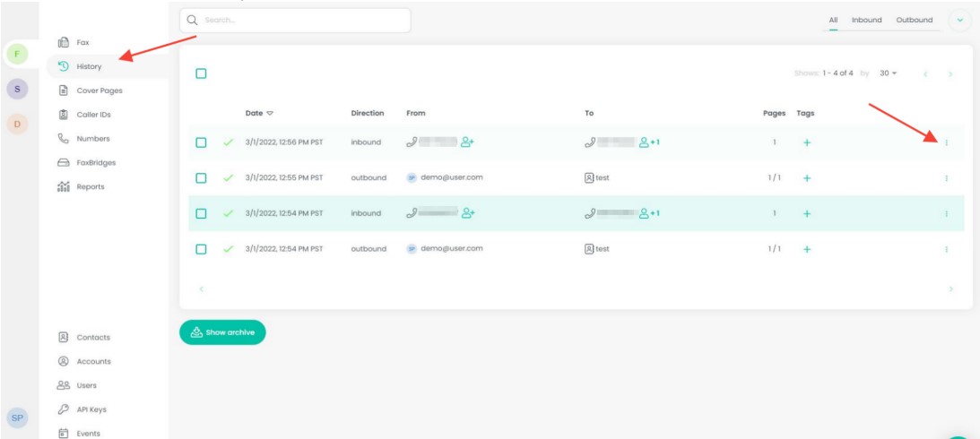Image resolution: width=980 pixels, height=439 pixels.
Task: Open the 30 per page dropdown
Action: (888, 73)
